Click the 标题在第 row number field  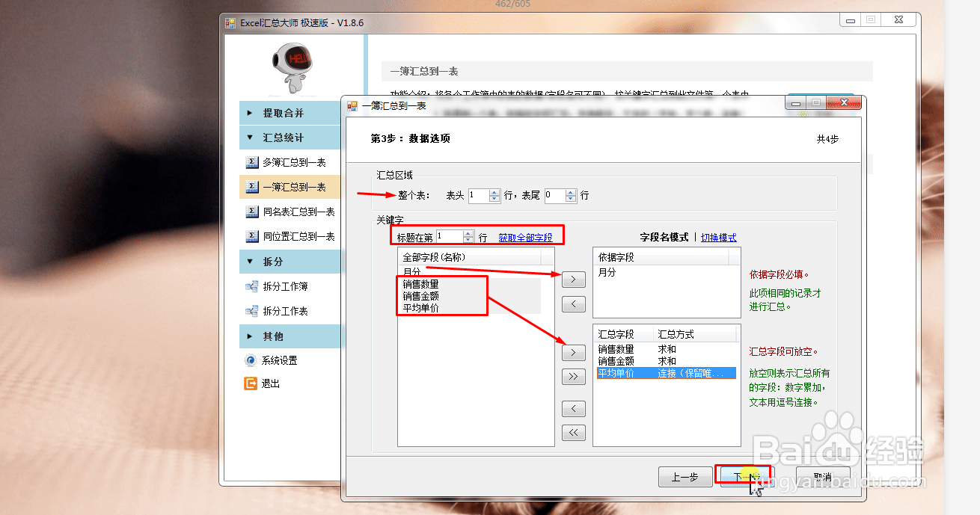point(449,237)
